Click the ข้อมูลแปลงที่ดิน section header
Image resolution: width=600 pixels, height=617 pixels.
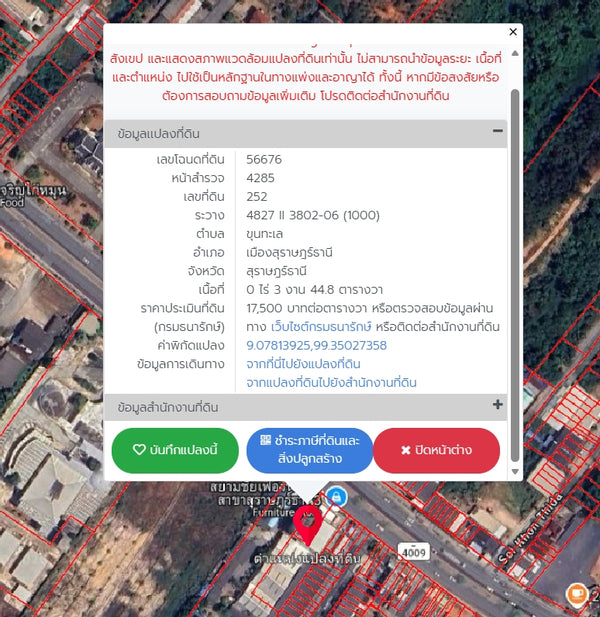(305, 133)
